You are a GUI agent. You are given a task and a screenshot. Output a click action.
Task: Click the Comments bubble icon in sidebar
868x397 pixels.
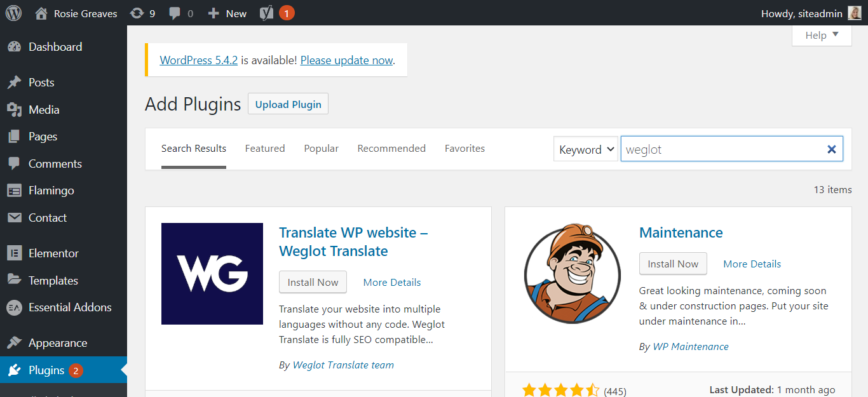tap(14, 164)
